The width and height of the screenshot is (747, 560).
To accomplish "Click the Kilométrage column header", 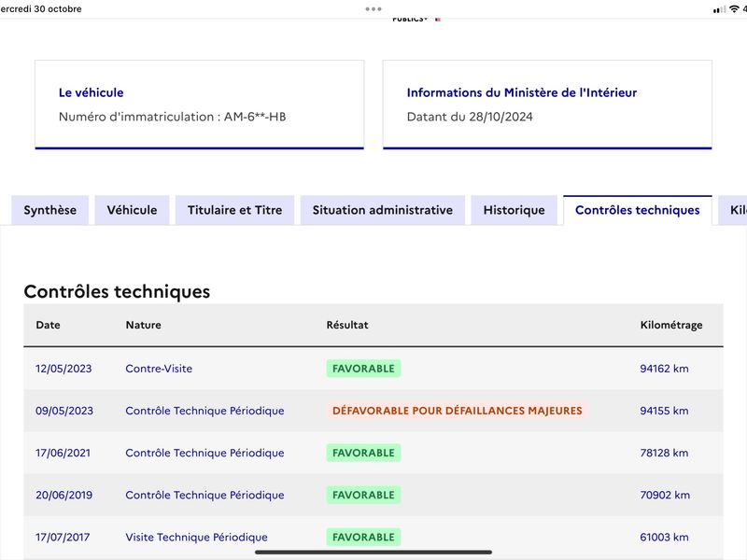I will (x=671, y=325).
